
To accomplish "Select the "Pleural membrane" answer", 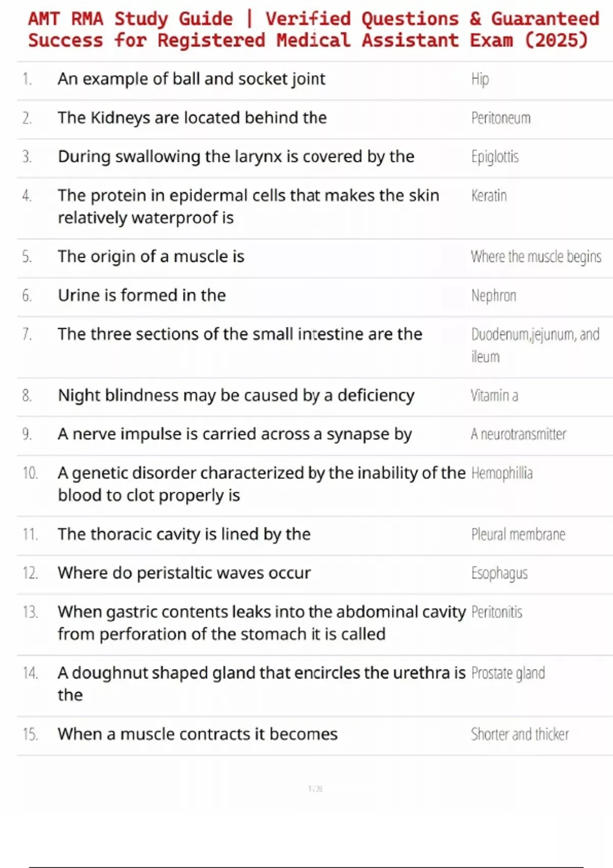I will coord(518,535).
